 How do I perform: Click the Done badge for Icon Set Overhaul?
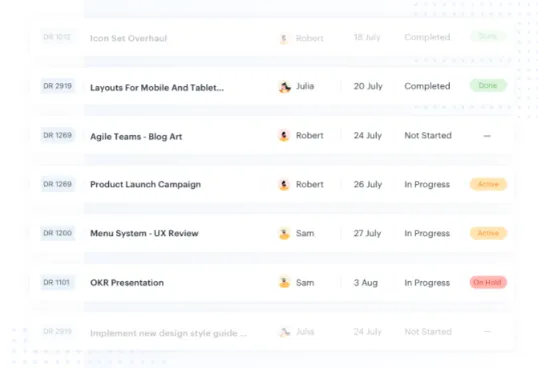[x=488, y=36]
